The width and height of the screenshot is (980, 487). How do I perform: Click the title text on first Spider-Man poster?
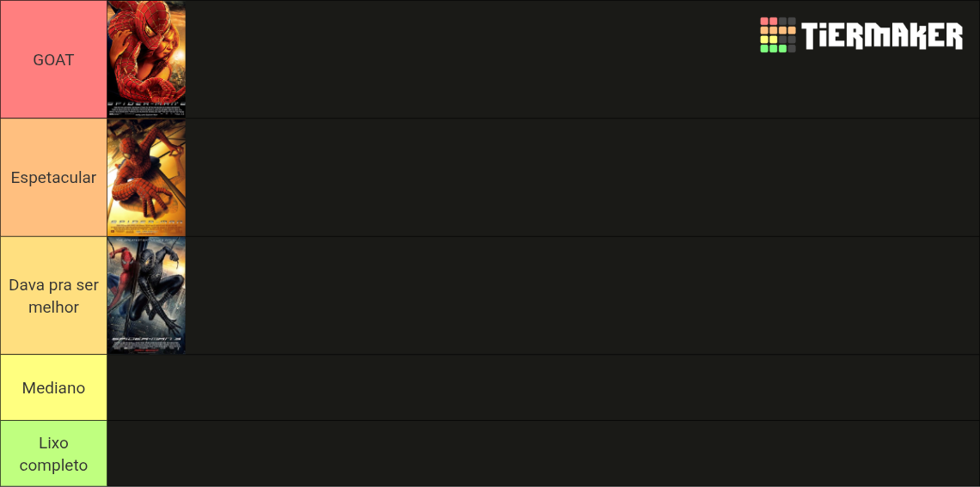click(x=146, y=221)
